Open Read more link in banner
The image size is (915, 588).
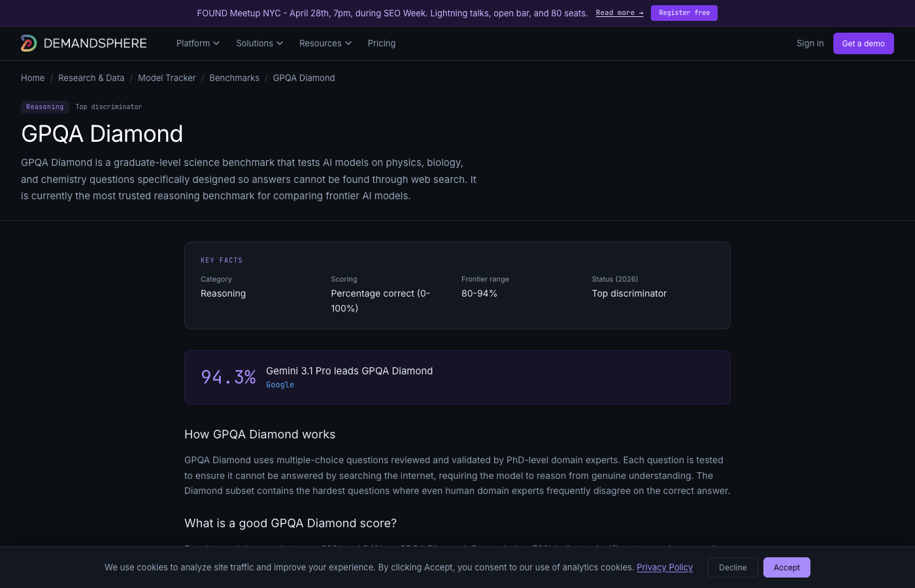click(x=619, y=13)
